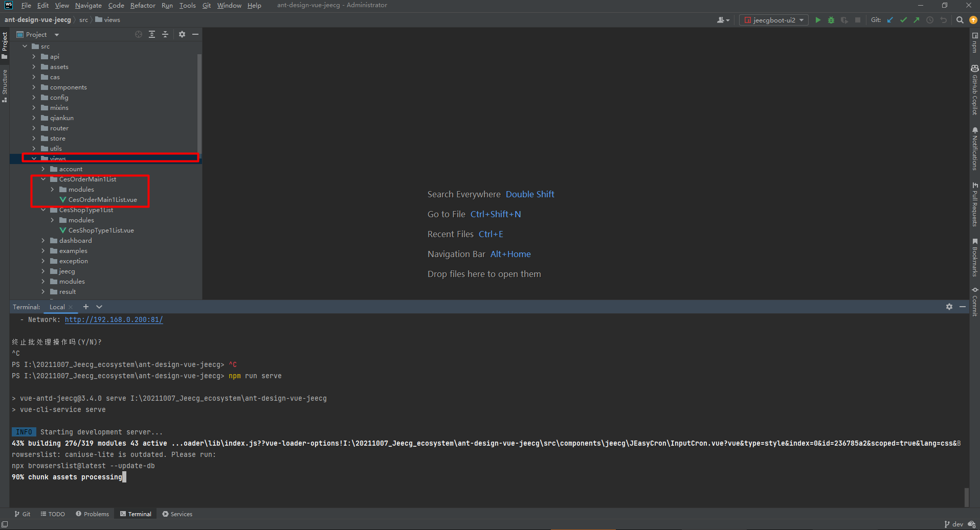
Task: Expand the dashboard folder
Action: [x=43, y=241]
